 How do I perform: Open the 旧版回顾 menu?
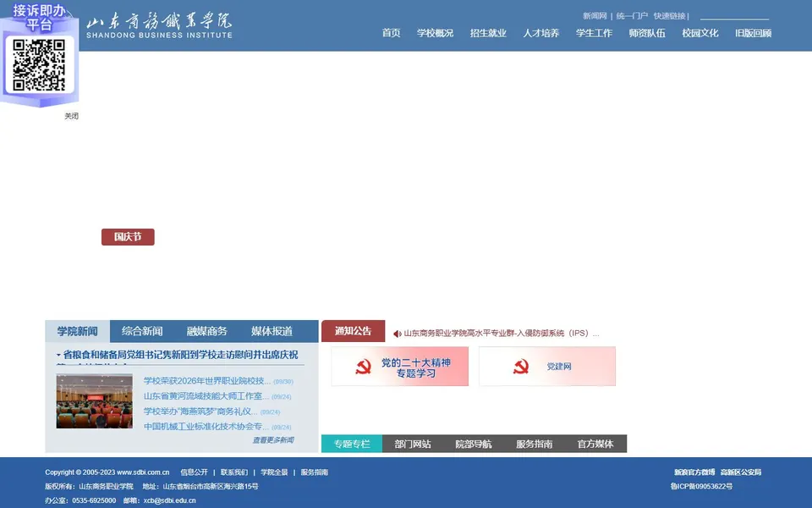(753, 33)
